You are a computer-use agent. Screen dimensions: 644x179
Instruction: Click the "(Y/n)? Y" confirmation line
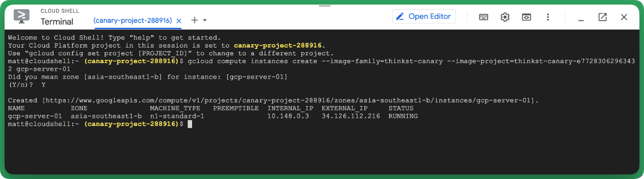point(27,84)
